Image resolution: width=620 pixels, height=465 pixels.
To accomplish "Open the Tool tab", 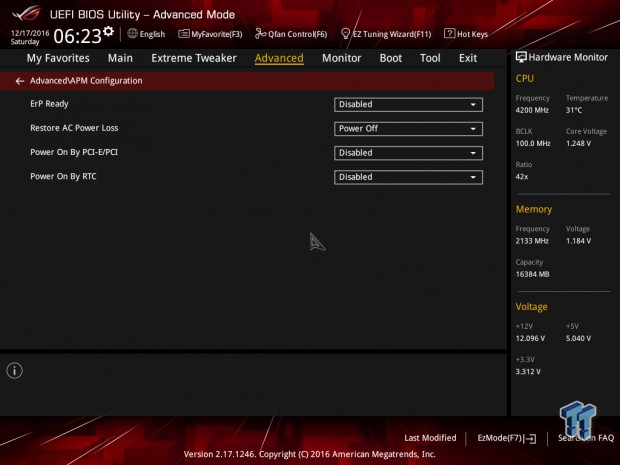I will pos(430,58).
